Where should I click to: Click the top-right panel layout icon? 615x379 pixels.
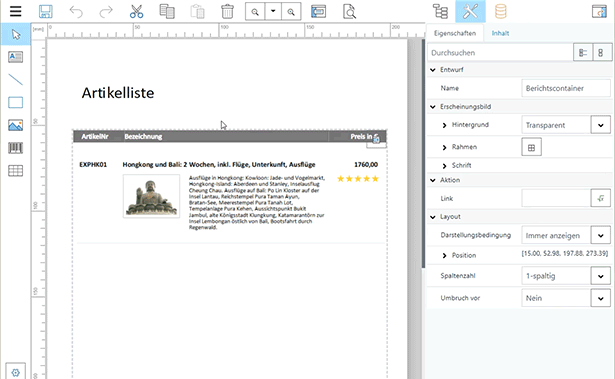(599, 11)
